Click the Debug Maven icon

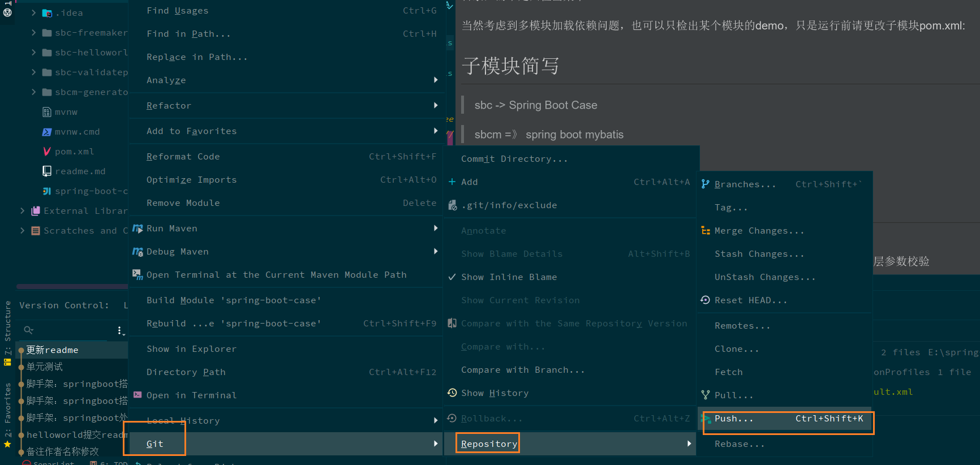[137, 252]
